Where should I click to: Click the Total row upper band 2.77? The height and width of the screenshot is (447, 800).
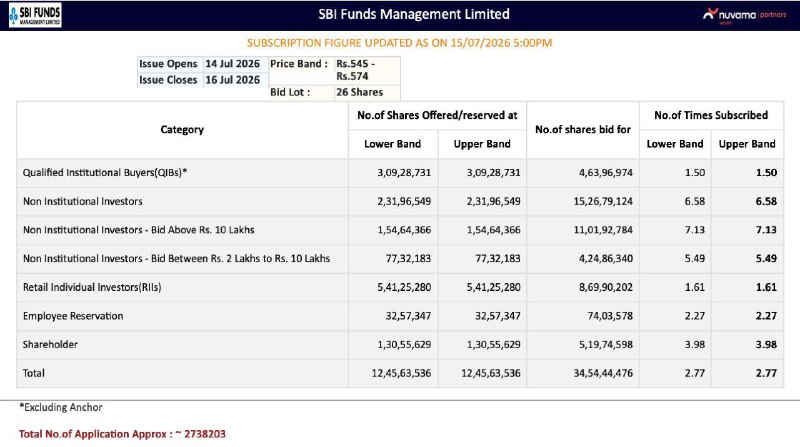tap(766, 374)
